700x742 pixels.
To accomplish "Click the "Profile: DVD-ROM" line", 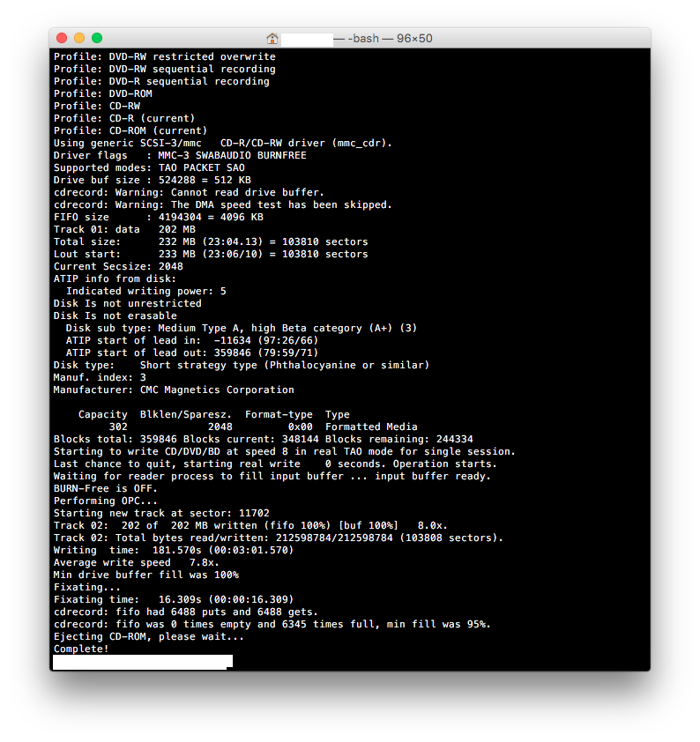I will [x=102, y=93].
